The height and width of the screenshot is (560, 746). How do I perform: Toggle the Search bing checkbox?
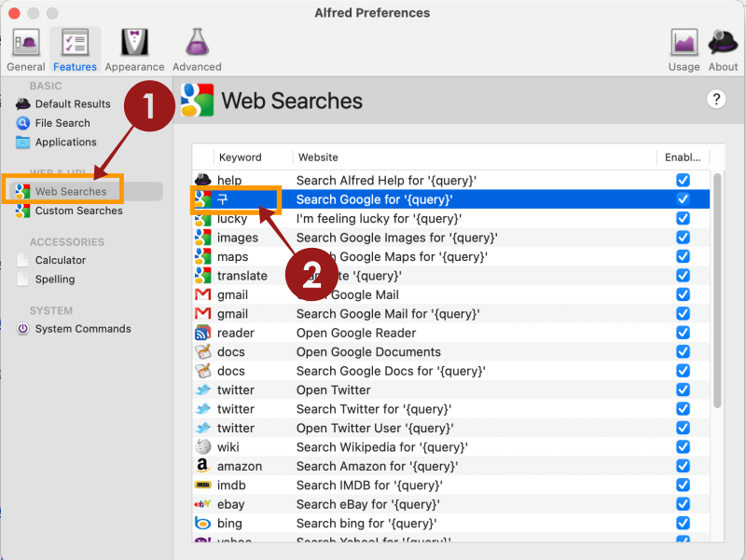click(x=683, y=523)
